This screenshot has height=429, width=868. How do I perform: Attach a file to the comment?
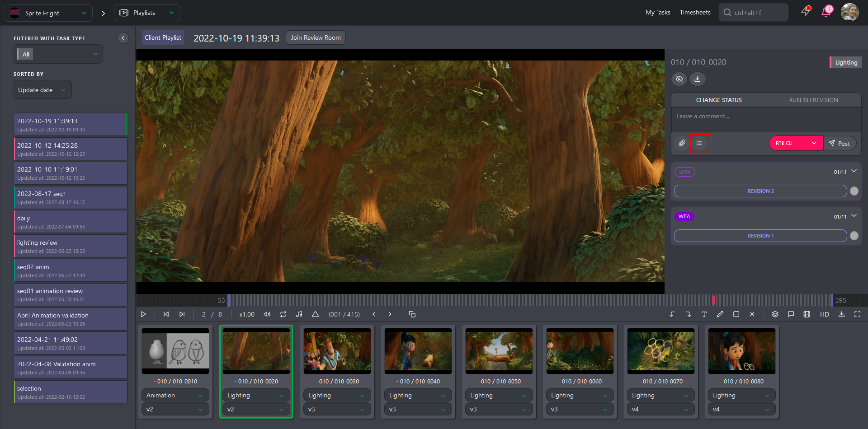(682, 143)
